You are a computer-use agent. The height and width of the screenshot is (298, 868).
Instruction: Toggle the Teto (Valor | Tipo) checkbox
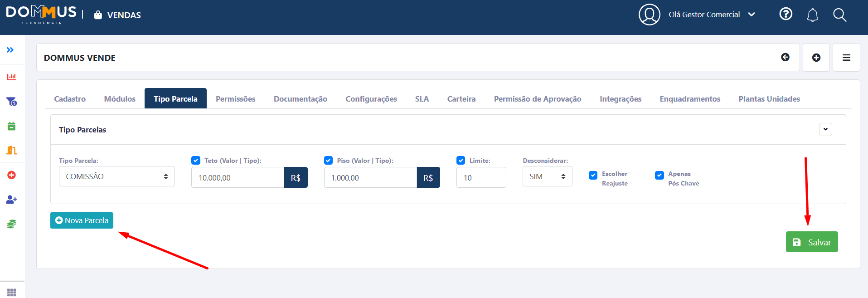[x=196, y=161]
